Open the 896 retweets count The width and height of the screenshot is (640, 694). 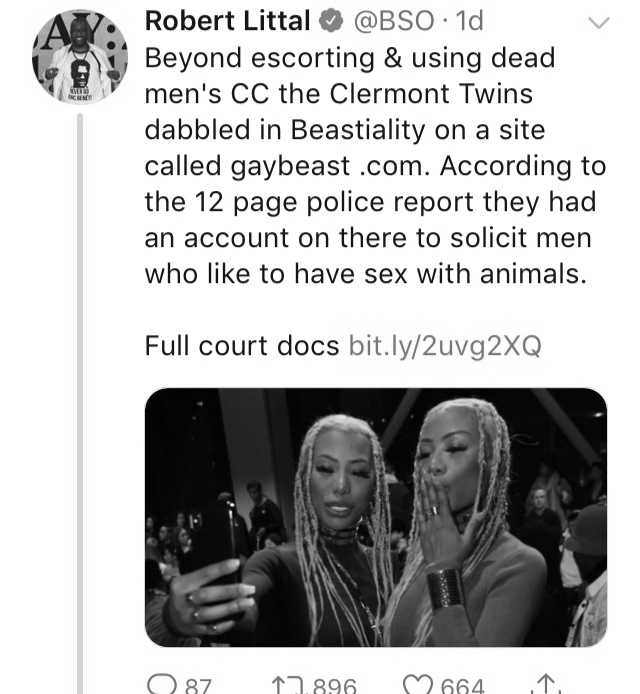pyautogui.click(x=334, y=686)
